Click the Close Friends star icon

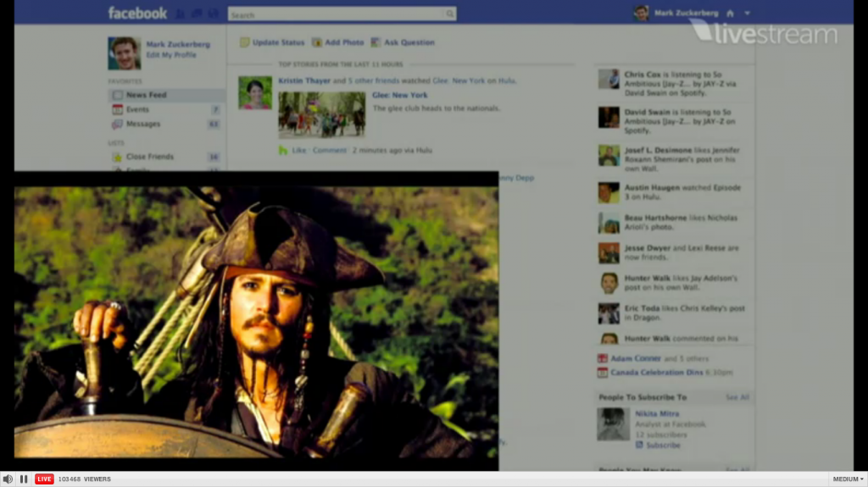[117, 158]
